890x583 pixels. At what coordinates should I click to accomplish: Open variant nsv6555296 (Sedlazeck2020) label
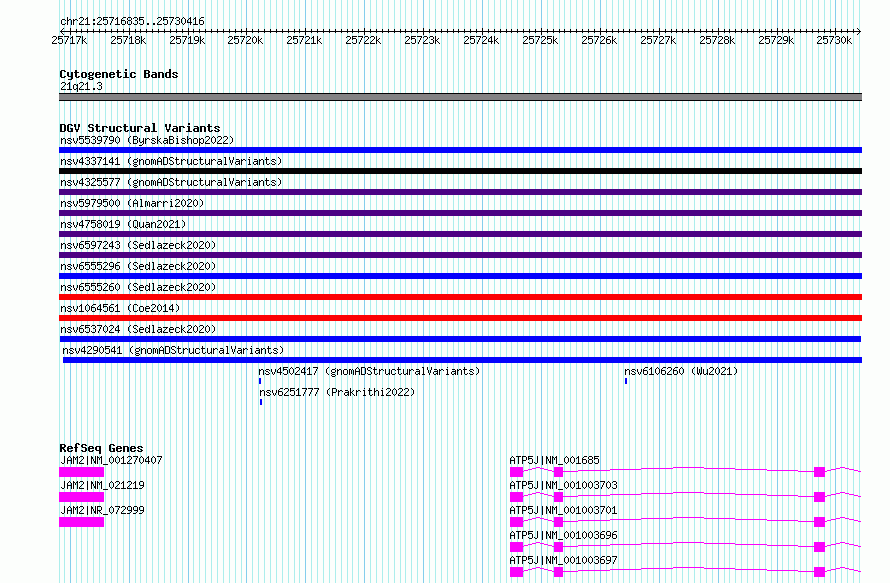(x=138, y=266)
